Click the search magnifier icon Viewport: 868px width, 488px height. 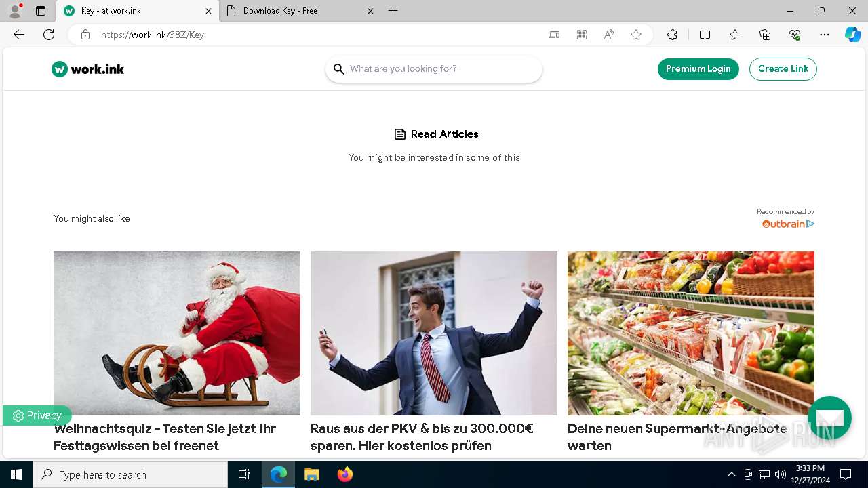(x=339, y=69)
